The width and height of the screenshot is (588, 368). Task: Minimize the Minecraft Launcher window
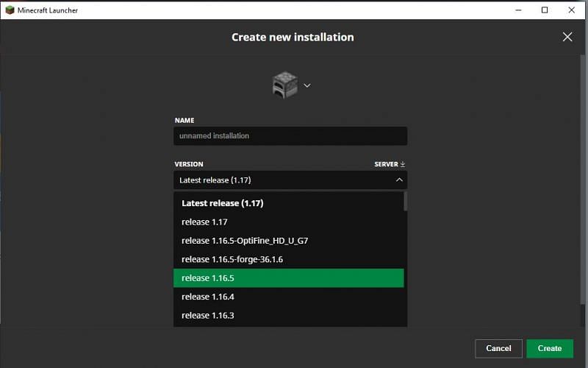point(518,10)
